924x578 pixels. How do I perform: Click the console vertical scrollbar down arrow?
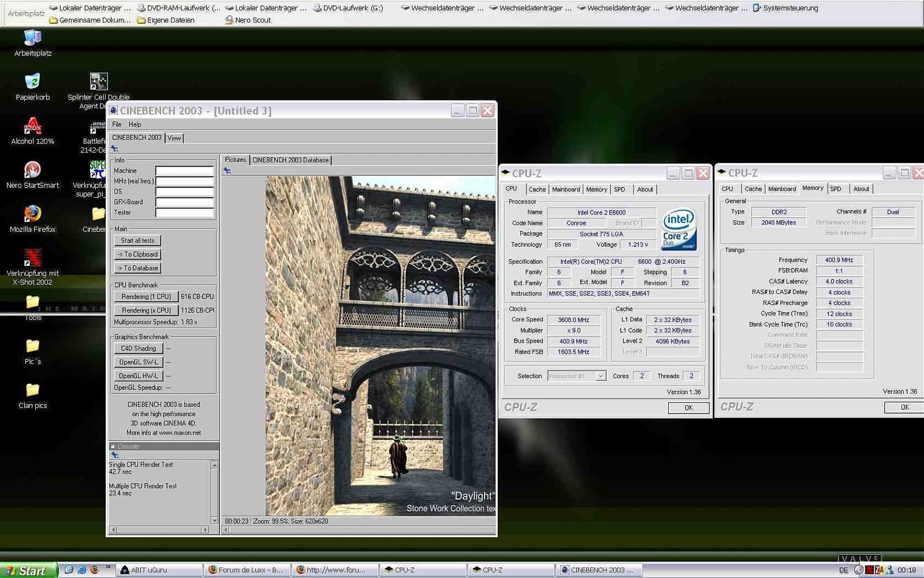tap(214, 521)
